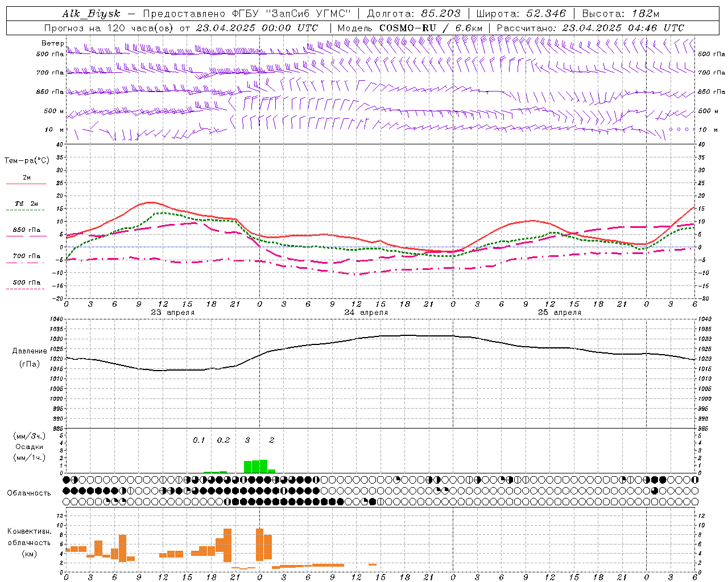This screenshot has width=728, height=582.
Task: Click the "(мм/1ч.)" precipitation unit label
Action: pyautogui.click(x=29, y=458)
